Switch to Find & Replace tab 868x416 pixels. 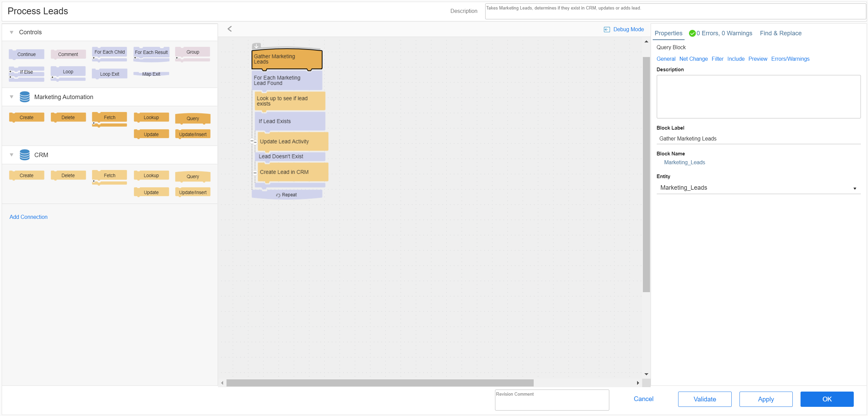pyautogui.click(x=781, y=33)
